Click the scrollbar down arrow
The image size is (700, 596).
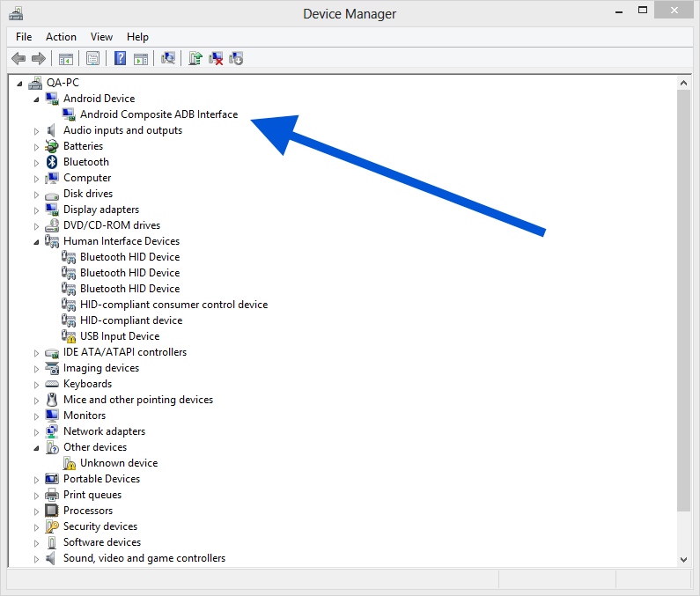tap(683, 559)
